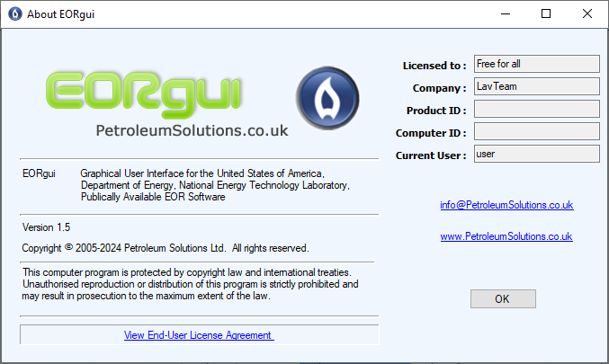Click the PetroleumSolutions.co.uk text under logo
The width and height of the screenshot is (609, 364).
click(x=192, y=131)
